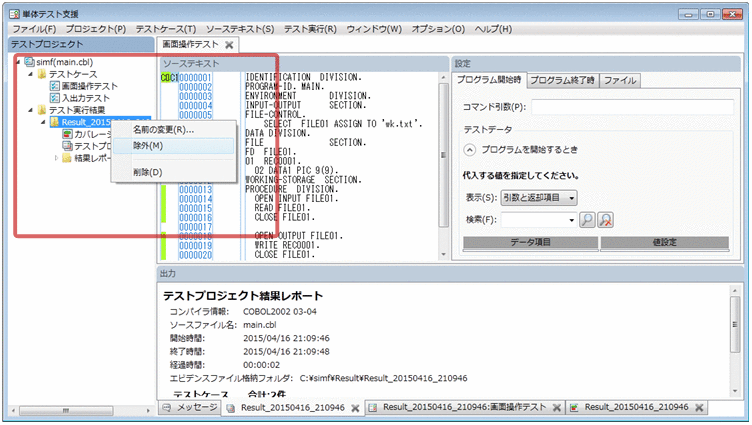Open the ソーステキスト(S) menu
This screenshot has width=752, height=425.
click(240, 29)
